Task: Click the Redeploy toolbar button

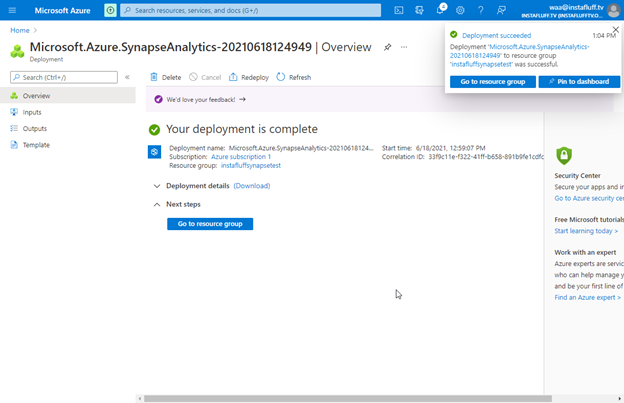Action: click(x=249, y=77)
